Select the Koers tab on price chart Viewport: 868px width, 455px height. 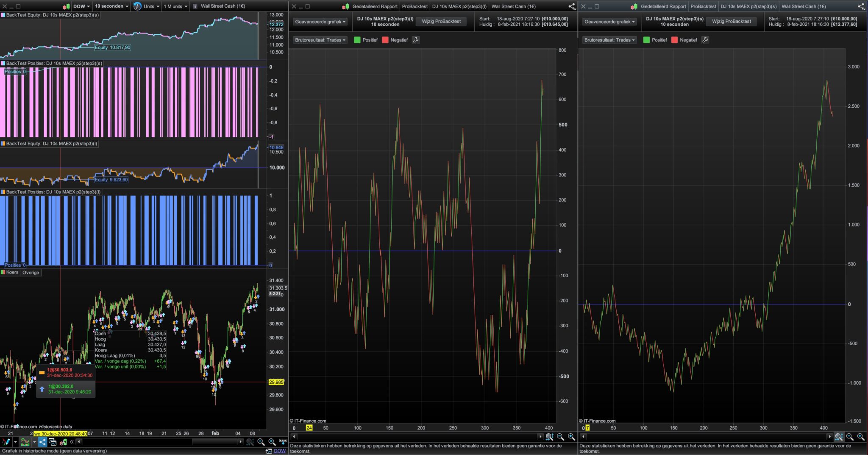click(x=10, y=272)
